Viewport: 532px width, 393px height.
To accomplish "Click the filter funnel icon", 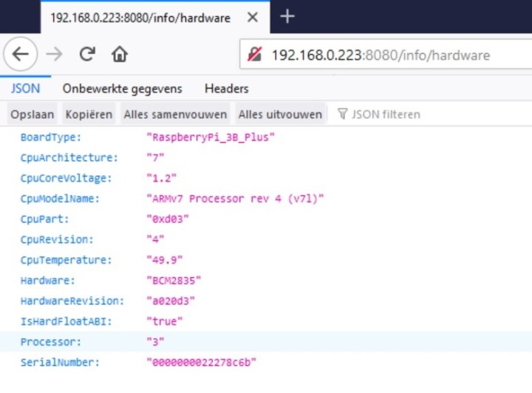I will point(342,115).
